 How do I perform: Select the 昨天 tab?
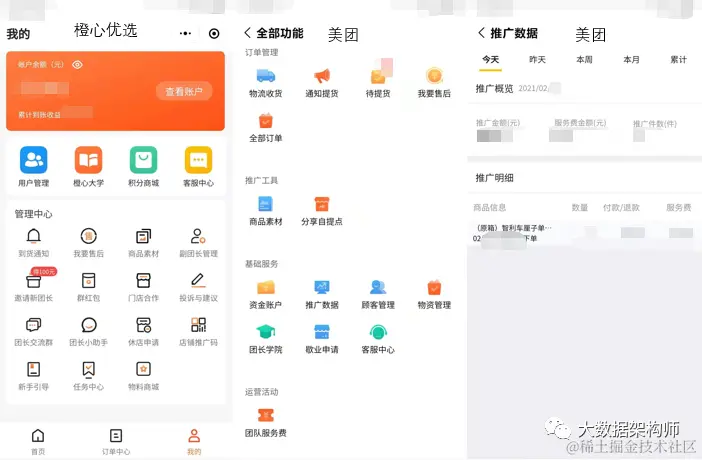click(x=538, y=60)
